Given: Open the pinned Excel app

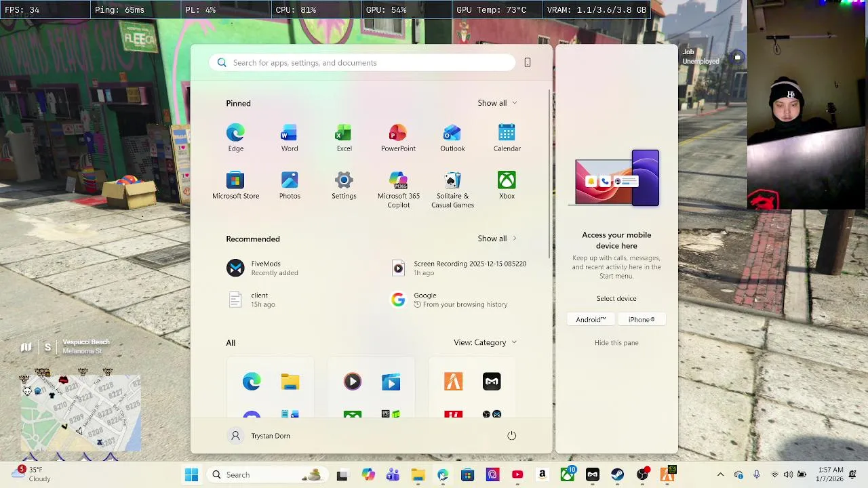Looking at the screenshot, I should [x=344, y=138].
